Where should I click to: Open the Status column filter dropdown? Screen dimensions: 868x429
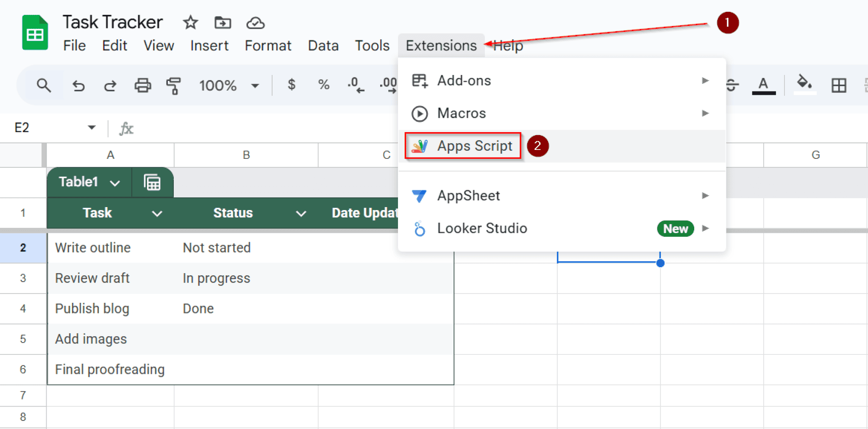(x=301, y=213)
